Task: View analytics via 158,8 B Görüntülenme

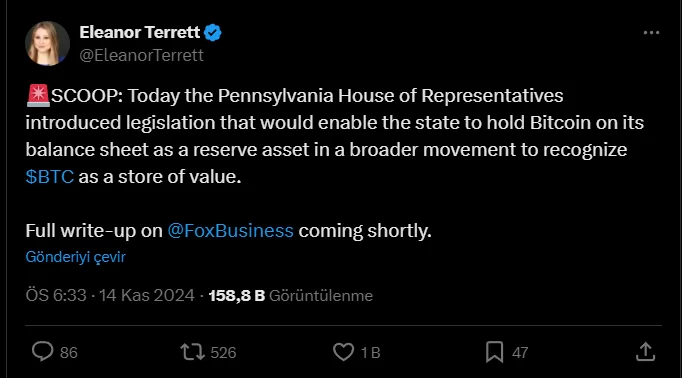Action: pos(291,296)
